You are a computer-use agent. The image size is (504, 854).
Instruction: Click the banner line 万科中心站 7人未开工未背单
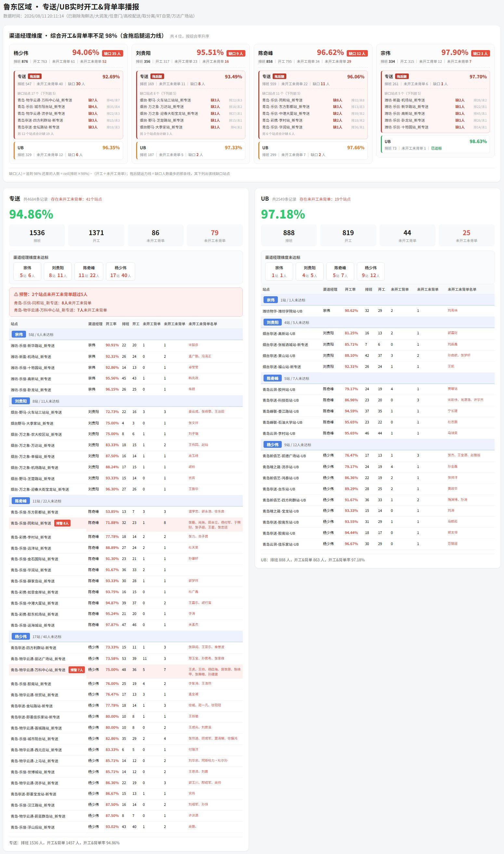[60, 310]
